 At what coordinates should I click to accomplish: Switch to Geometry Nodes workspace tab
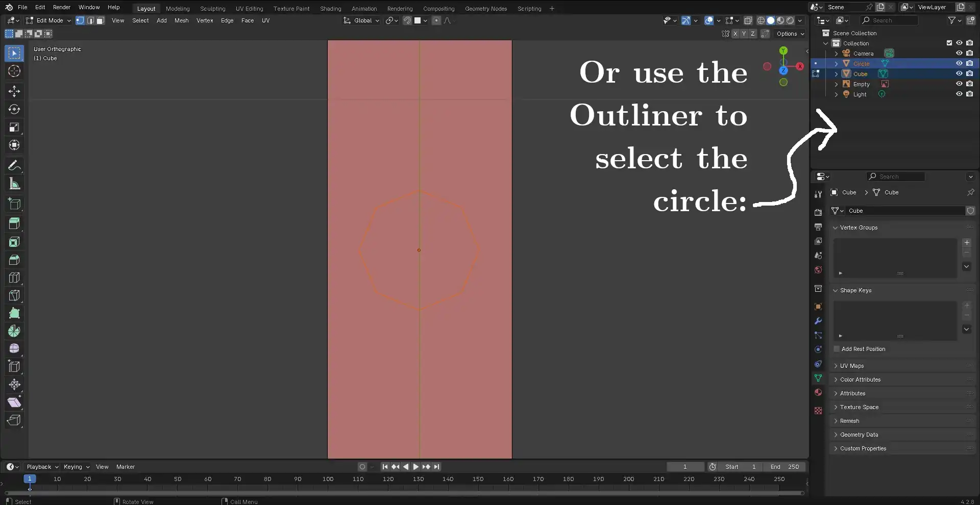486,8
